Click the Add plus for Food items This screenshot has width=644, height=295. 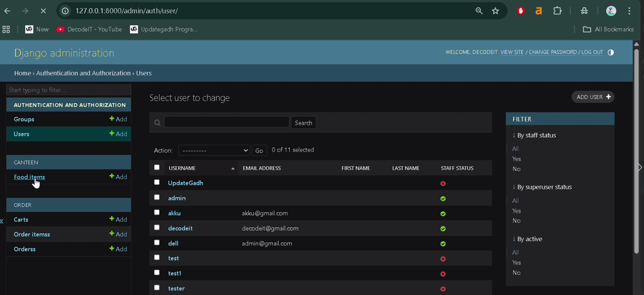(x=118, y=177)
